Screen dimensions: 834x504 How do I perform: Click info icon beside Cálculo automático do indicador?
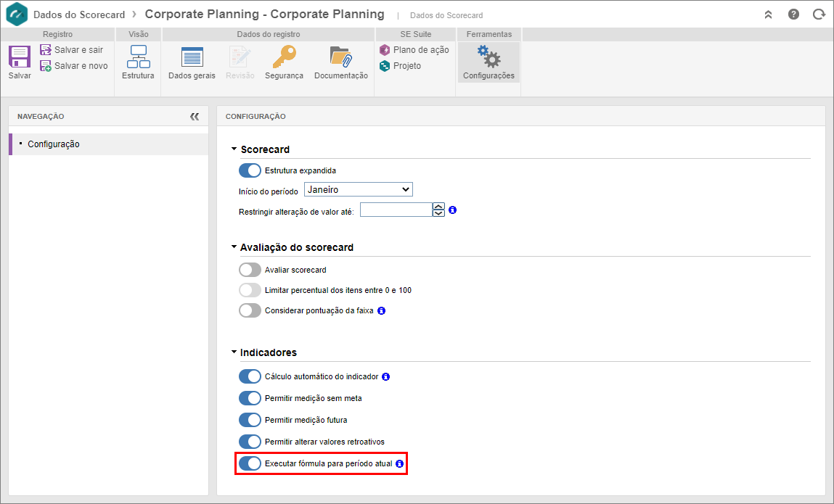(386, 376)
